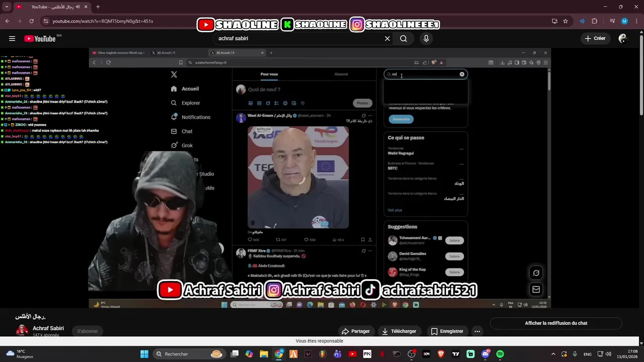This screenshot has height=362, width=644.
Task: Launch Brave browser from the taskbar
Action: click(x=441, y=354)
